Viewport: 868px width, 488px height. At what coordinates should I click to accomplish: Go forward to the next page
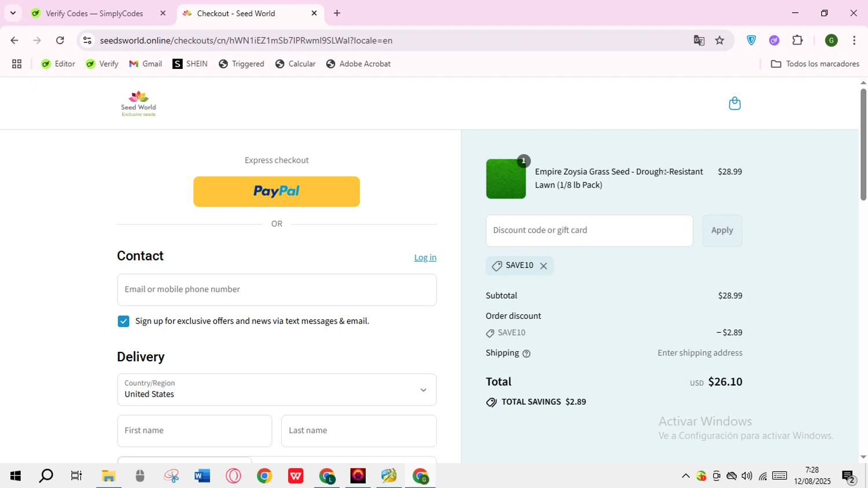click(x=37, y=41)
